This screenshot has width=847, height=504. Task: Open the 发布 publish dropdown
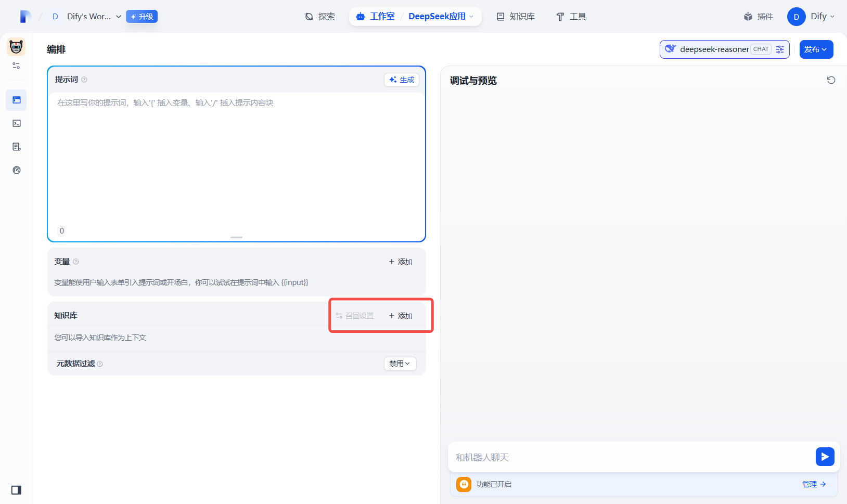click(x=816, y=49)
